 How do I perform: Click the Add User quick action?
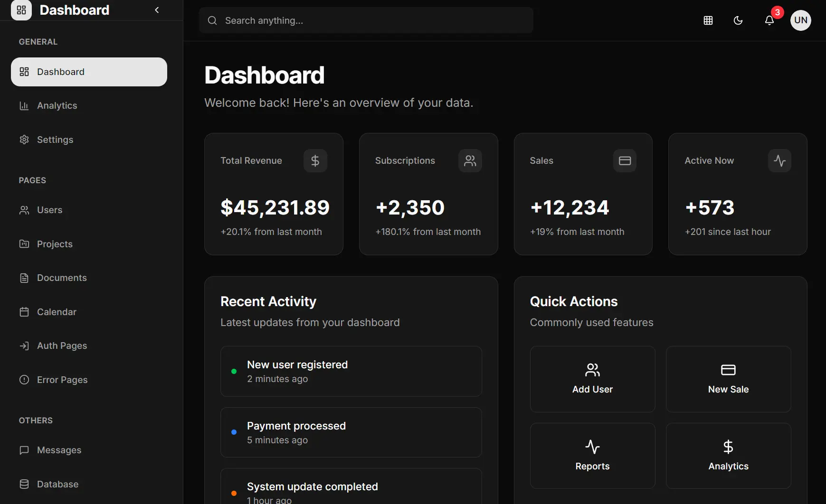[x=592, y=379]
